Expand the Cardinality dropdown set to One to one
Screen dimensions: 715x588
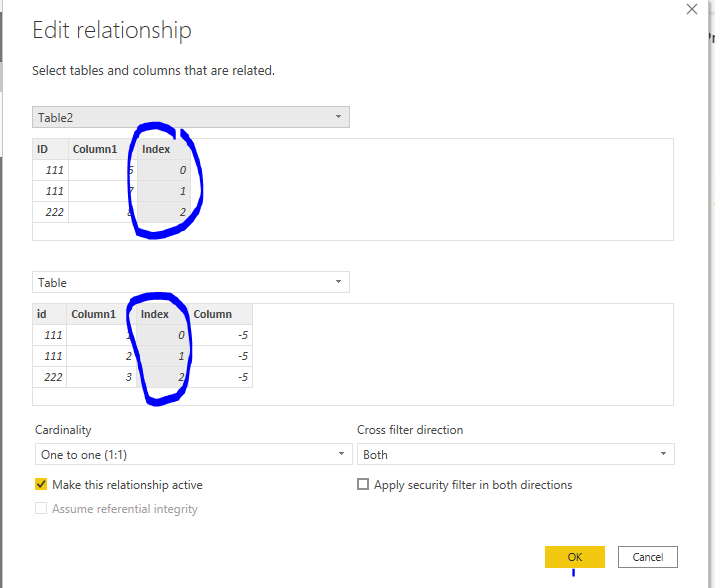point(193,454)
